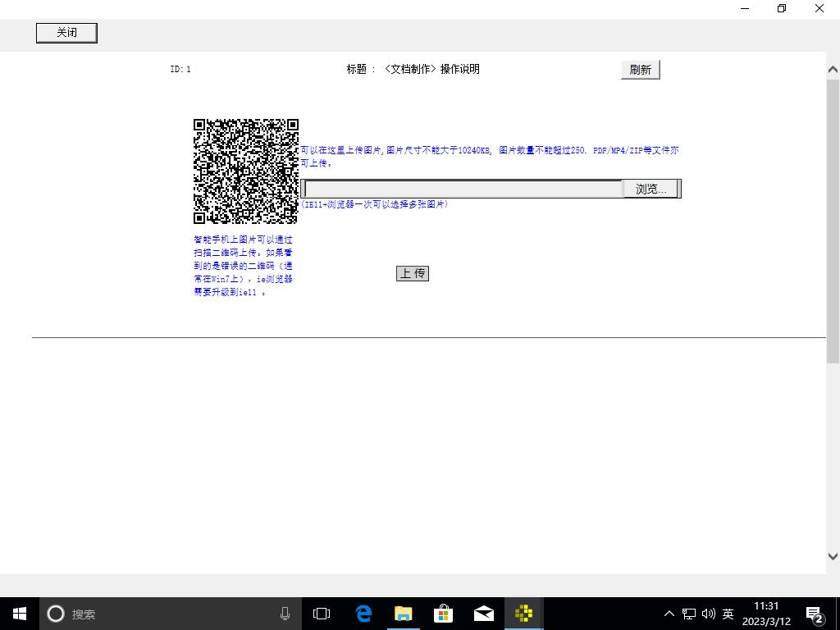
Task: Open Microsoft Store from the taskbar
Action: pyautogui.click(x=443, y=614)
